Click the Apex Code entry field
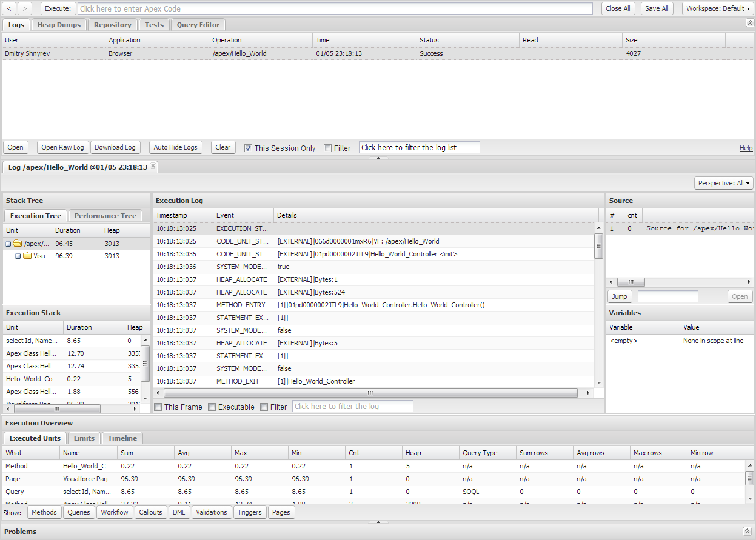This screenshot has width=756, height=540. coord(335,8)
